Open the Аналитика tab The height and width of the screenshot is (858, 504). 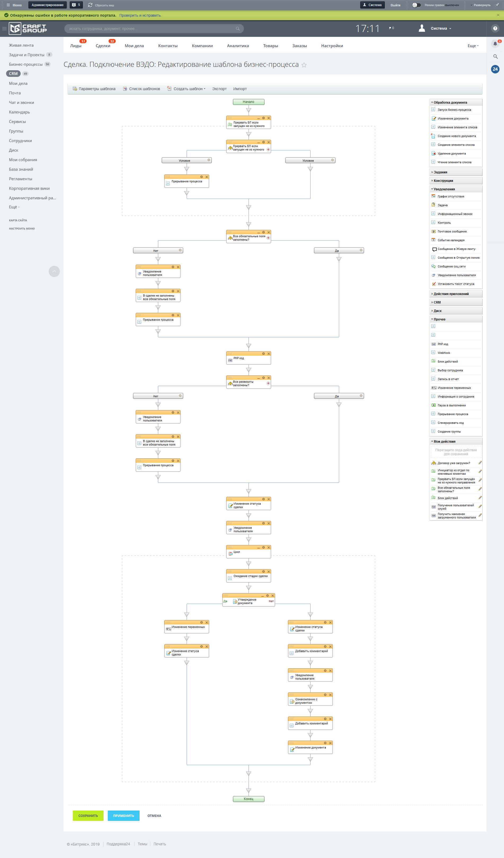(238, 46)
